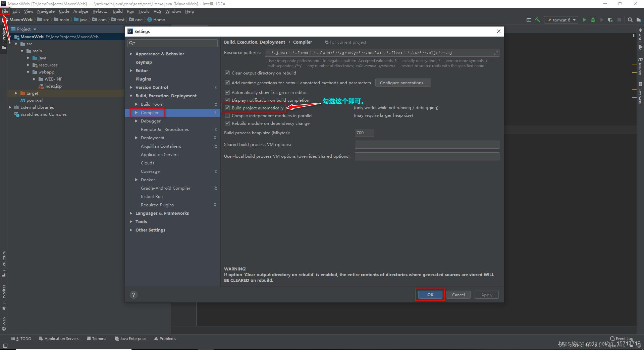Open the 6: TODO tool tab

coord(21,339)
